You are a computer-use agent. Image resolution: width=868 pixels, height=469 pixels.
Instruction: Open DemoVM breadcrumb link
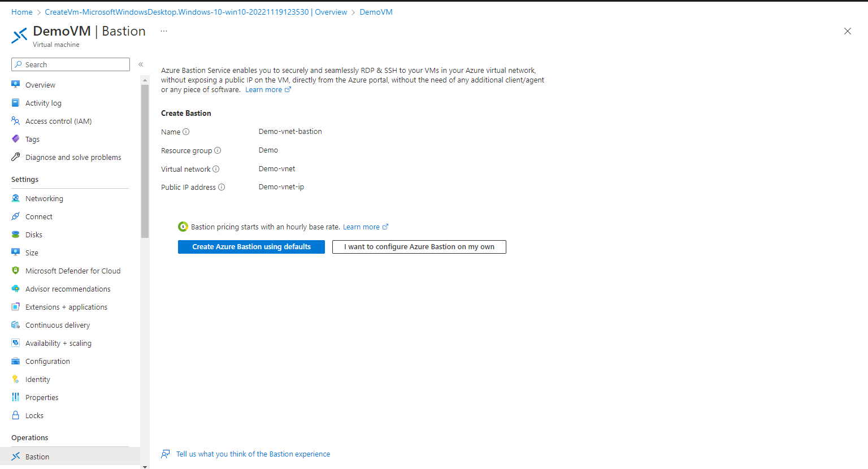coord(376,12)
